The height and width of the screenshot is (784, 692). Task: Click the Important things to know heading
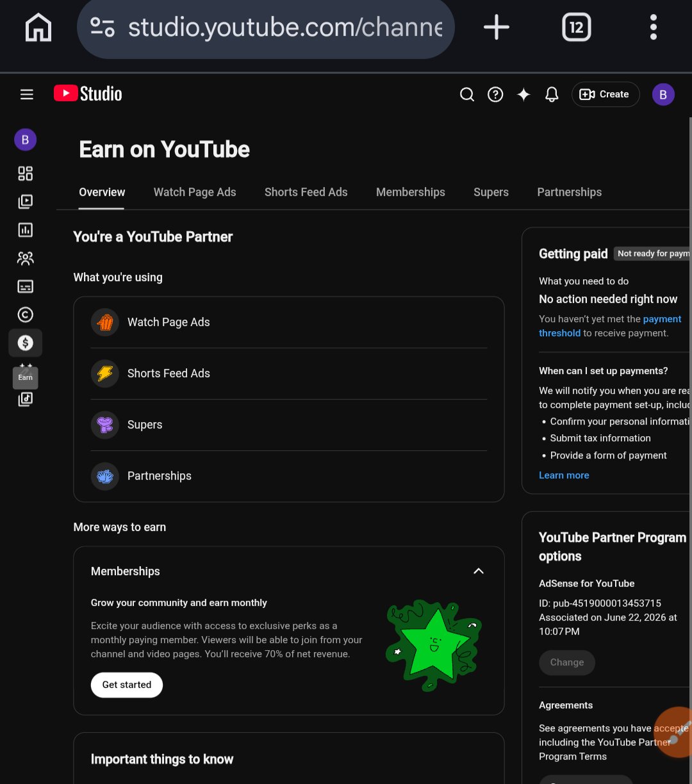(162, 760)
